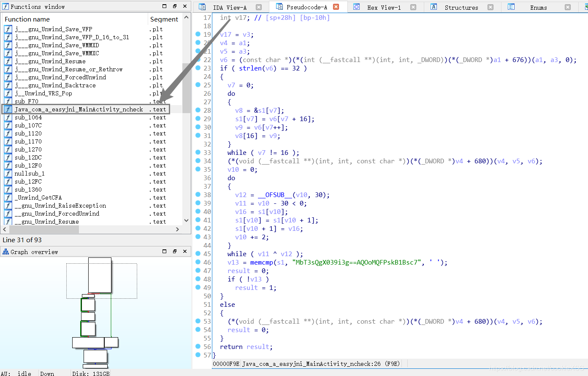Close the Hex View-1 tab
This screenshot has height=376, width=588.
point(413,7)
